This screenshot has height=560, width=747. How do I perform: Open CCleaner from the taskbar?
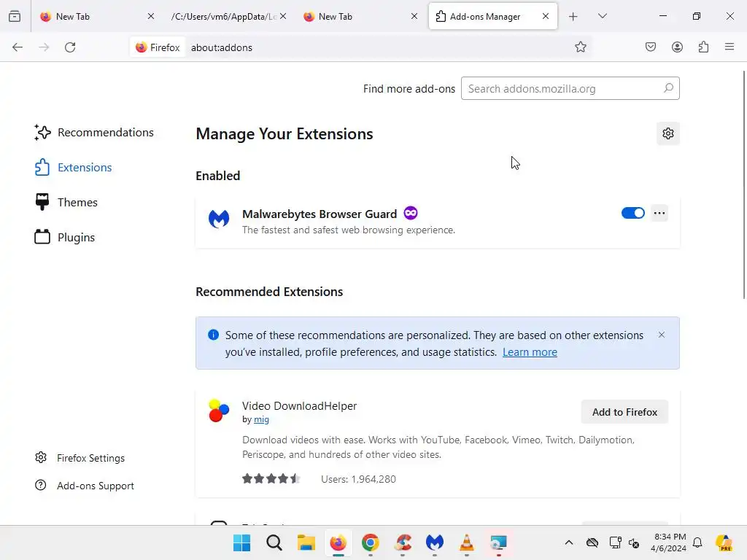(x=403, y=542)
